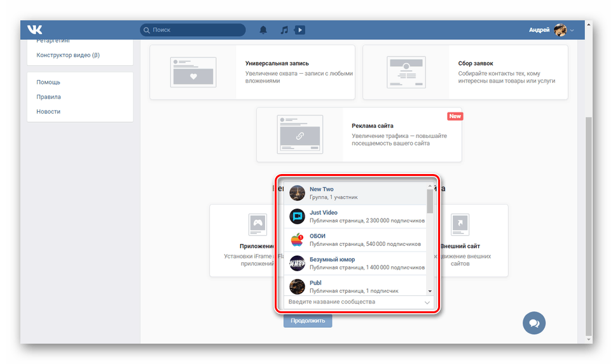Click the Сбор заявок form illustration
The height and width of the screenshot is (364, 613).
point(406,72)
